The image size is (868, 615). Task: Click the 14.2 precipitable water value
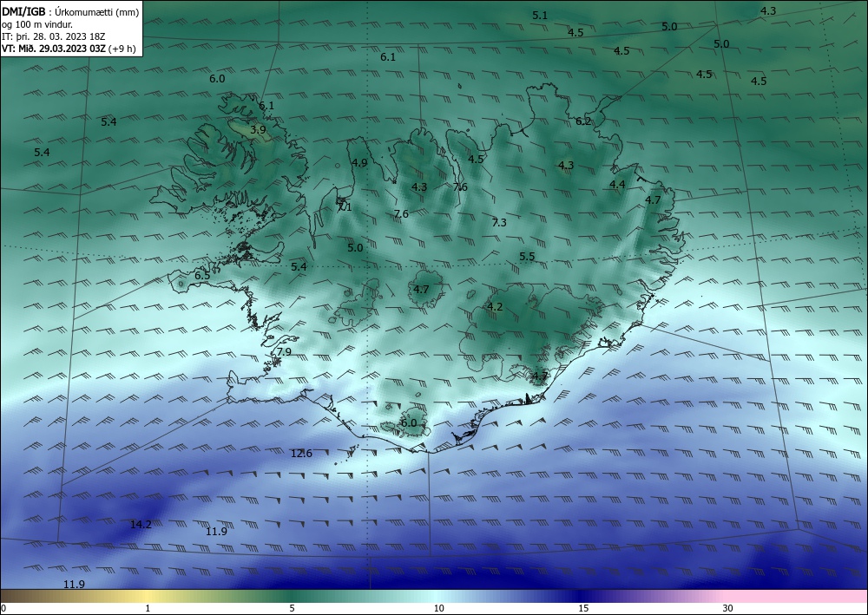click(x=141, y=524)
